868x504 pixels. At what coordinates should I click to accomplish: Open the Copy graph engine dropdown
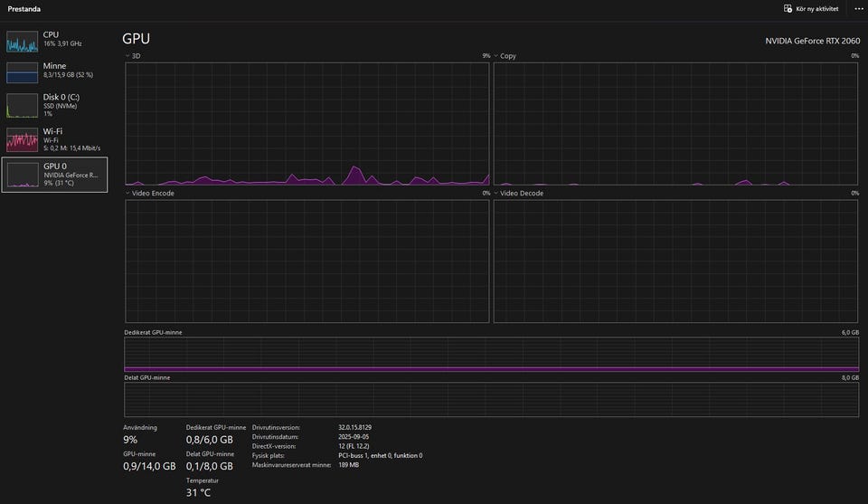click(x=496, y=56)
